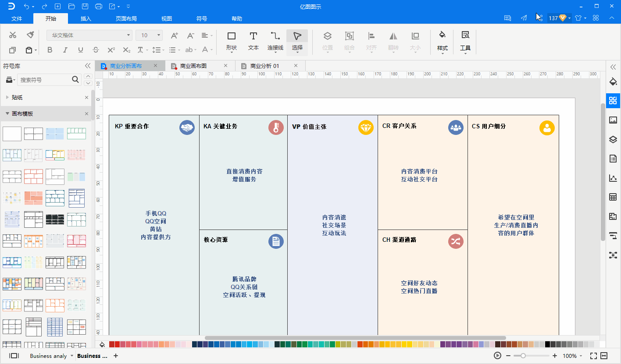Click the full screen button in the status bar

coord(593,356)
